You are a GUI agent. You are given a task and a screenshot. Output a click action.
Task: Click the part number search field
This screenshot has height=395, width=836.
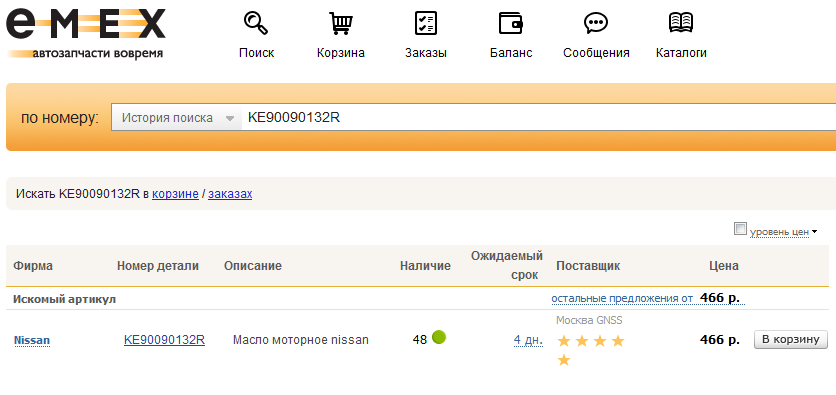click(538, 118)
